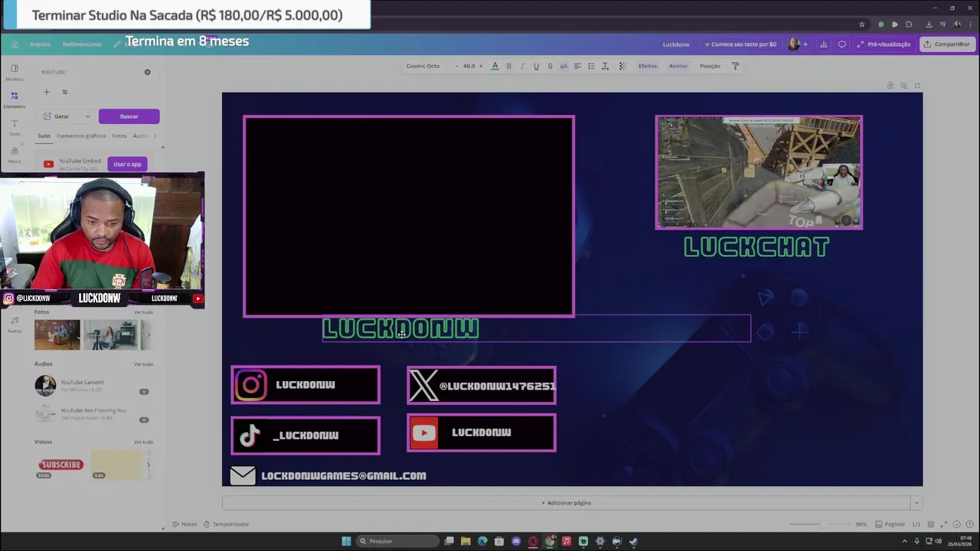The width and height of the screenshot is (980, 551).
Task: Show more Fotos results arrow
Action: pyautogui.click(x=148, y=334)
